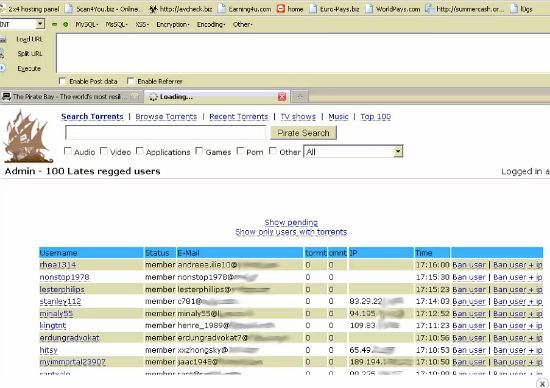Open Browse Torrents link
The image size is (550, 388).
pos(166,116)
